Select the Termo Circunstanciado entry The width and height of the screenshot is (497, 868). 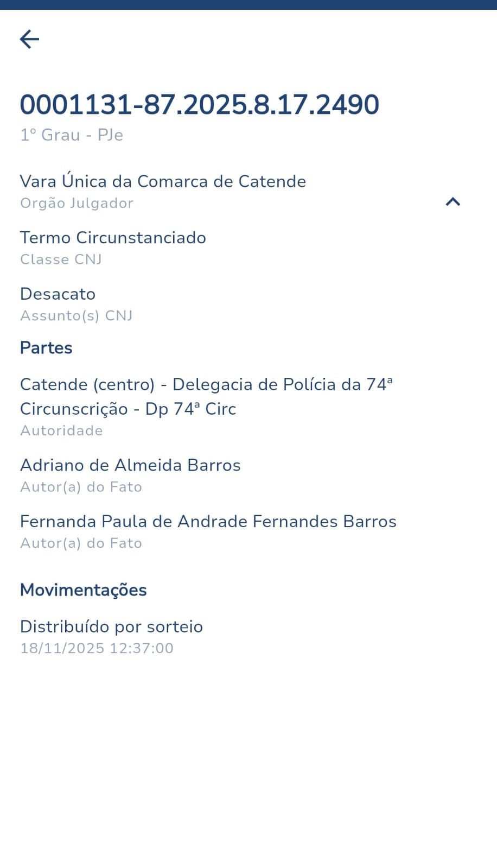(113, 238)
